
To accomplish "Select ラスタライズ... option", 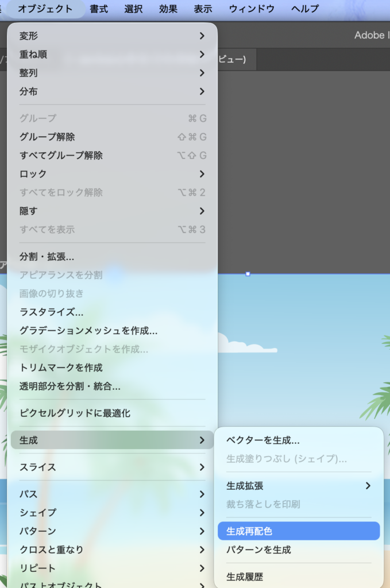I will (112, 312).
